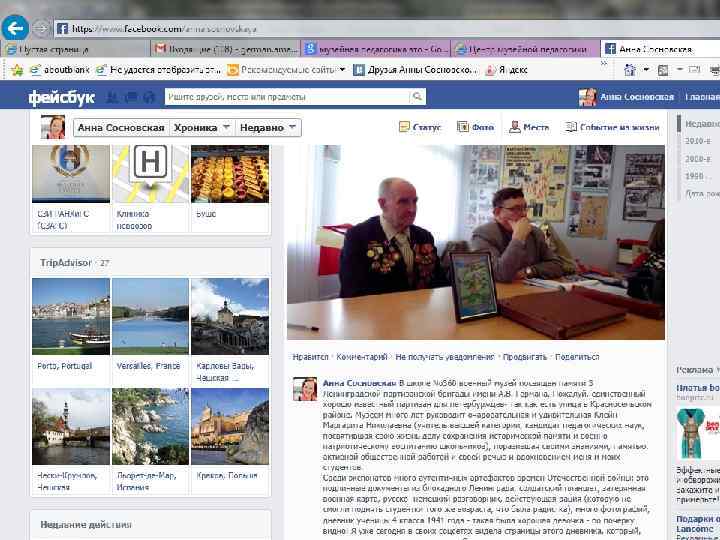Viewport: 720px width, 540px height.
Task: Click the TripAdvisor section heading
Action: click(x=66, y=263)
